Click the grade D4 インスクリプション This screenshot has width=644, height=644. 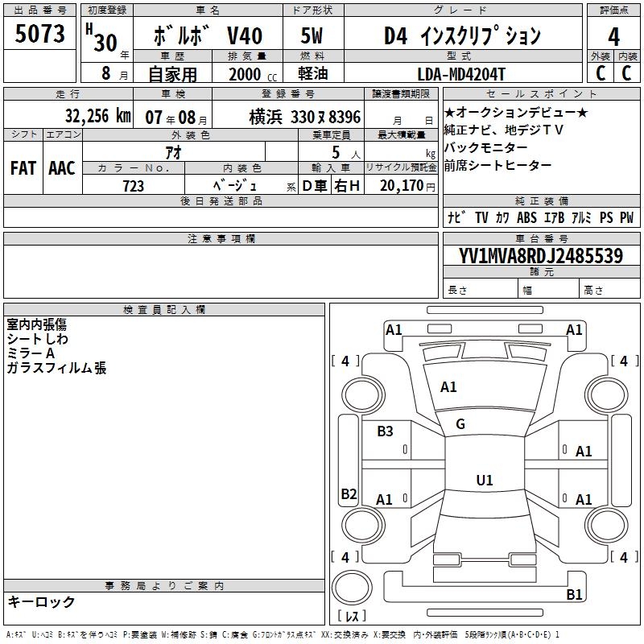coord(462,35)
